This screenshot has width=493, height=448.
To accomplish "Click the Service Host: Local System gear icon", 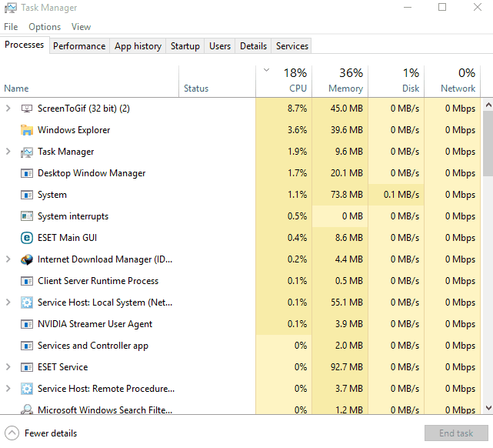I will pyautogui.click(x=27, y=303).
